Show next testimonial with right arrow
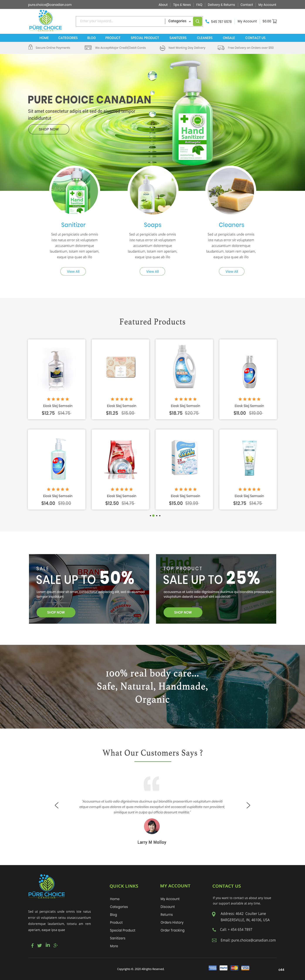 point(248,805)
